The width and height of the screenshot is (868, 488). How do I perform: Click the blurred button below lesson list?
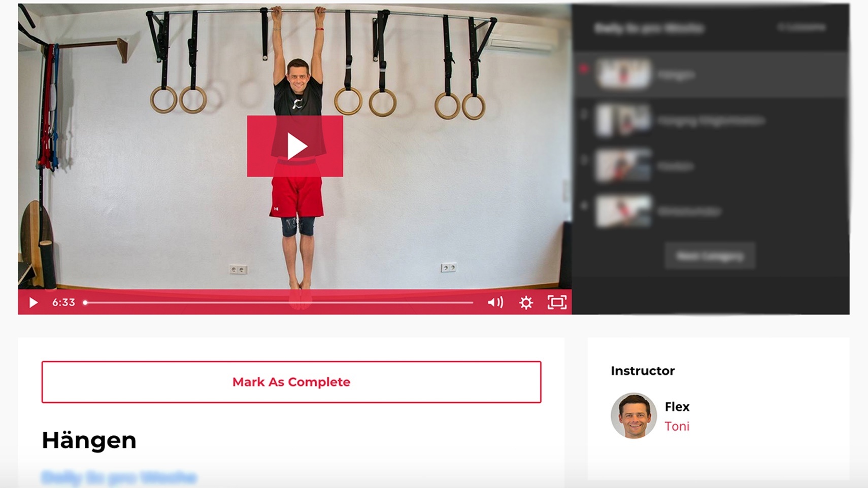point(710,256)
